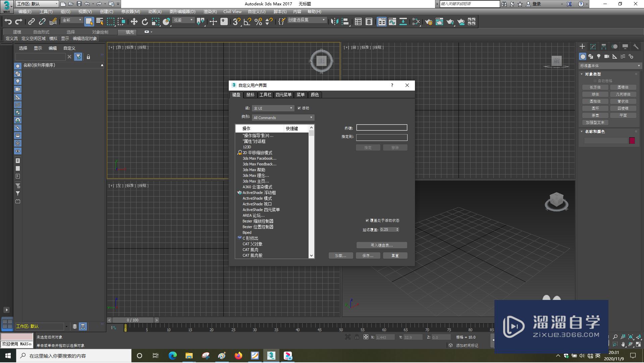Switch to the 颜色 tab
The width and height of the screenshot is (644, 363).
click(x=315, y=95)
